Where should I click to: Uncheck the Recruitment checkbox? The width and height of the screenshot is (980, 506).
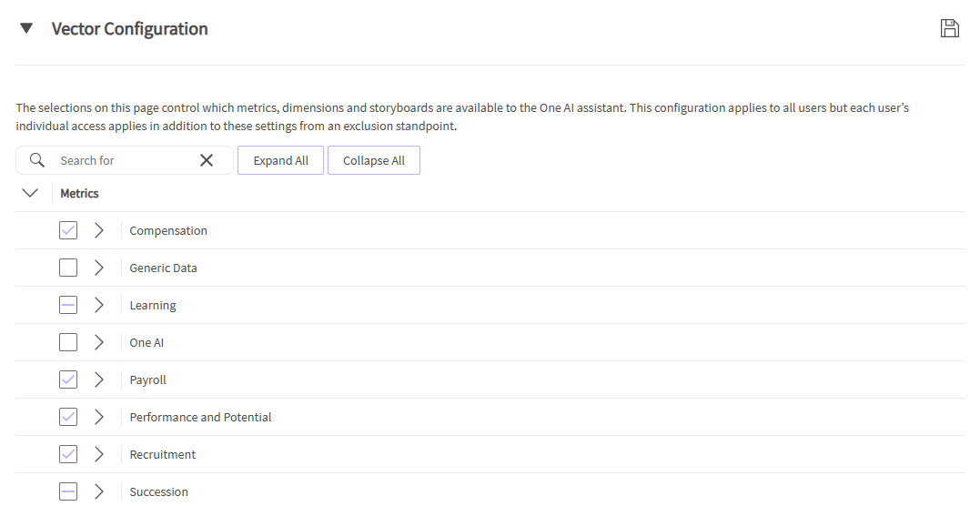[68, 454]
